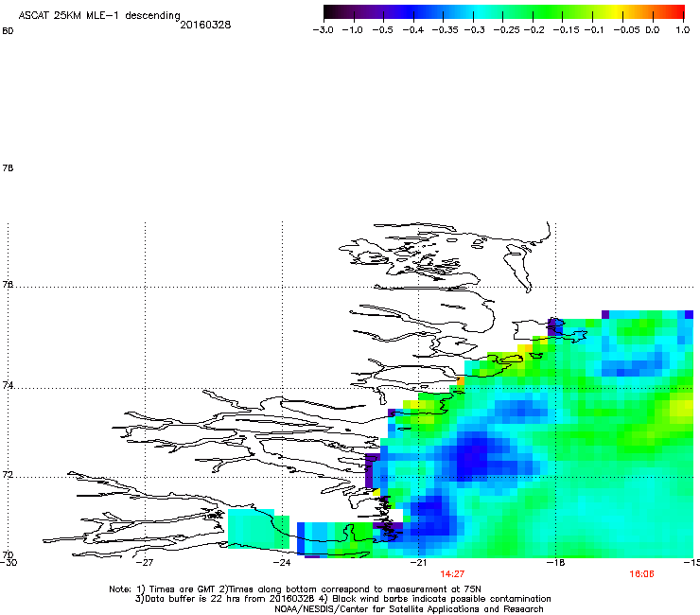Click the -0.15 color bar label
The width and height of the screenshot is (700, 615).
(x=566, y=30)
